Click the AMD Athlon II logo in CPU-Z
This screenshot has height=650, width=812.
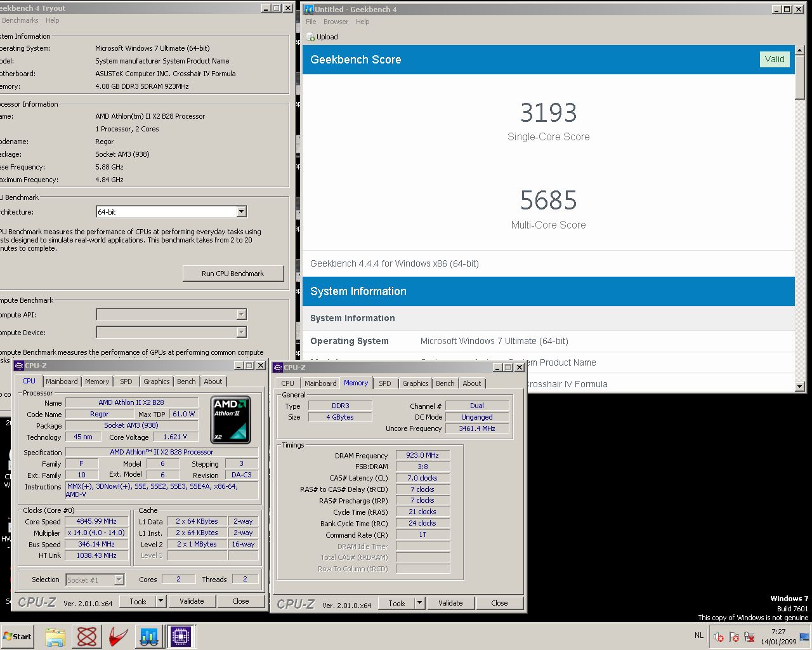pos(230,420)
